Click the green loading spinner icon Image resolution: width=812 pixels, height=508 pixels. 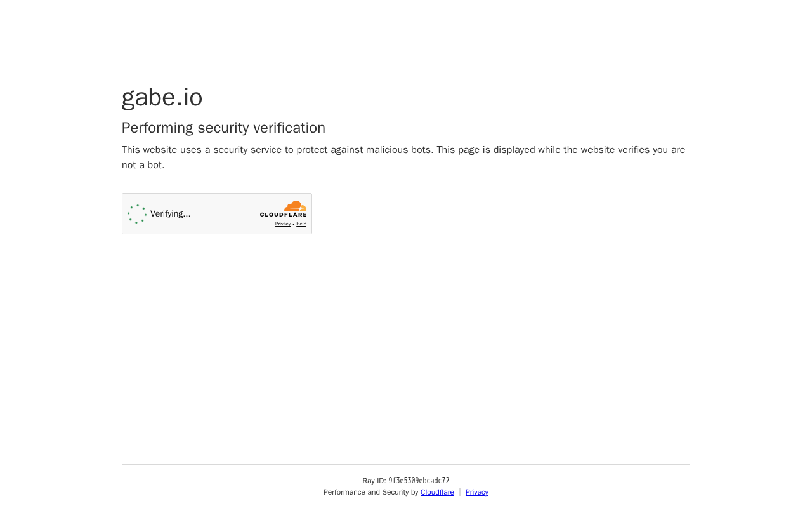pos(137,214)
